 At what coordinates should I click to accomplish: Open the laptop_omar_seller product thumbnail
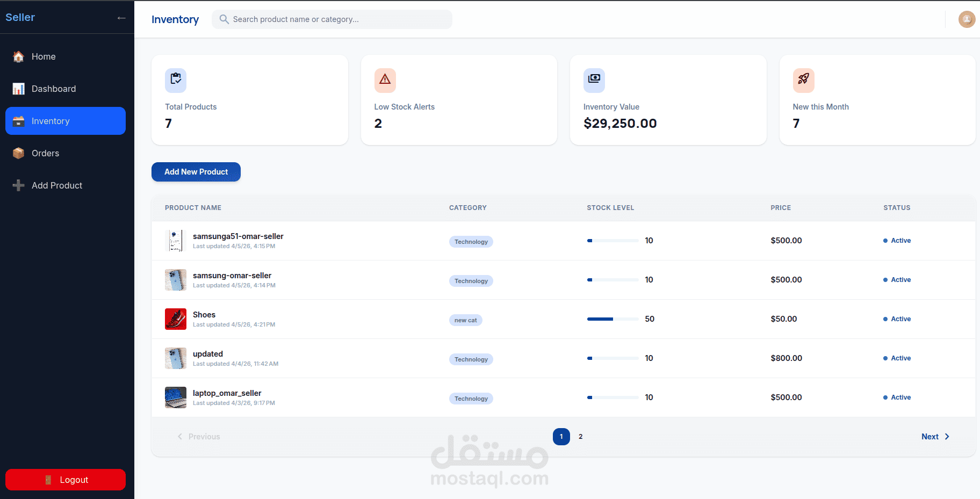pyautogui.click(x=176, y=397)
